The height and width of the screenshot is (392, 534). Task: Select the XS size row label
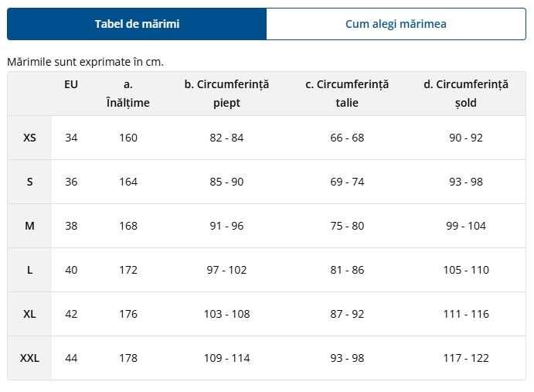pos(29,138)
